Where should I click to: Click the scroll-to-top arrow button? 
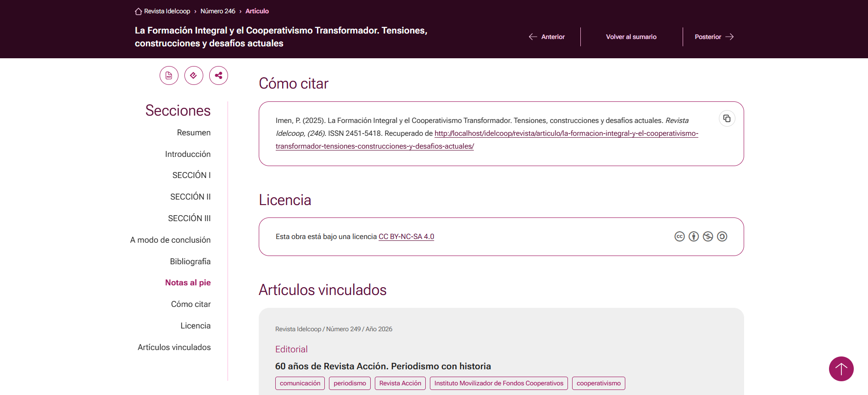click(841, 369)
